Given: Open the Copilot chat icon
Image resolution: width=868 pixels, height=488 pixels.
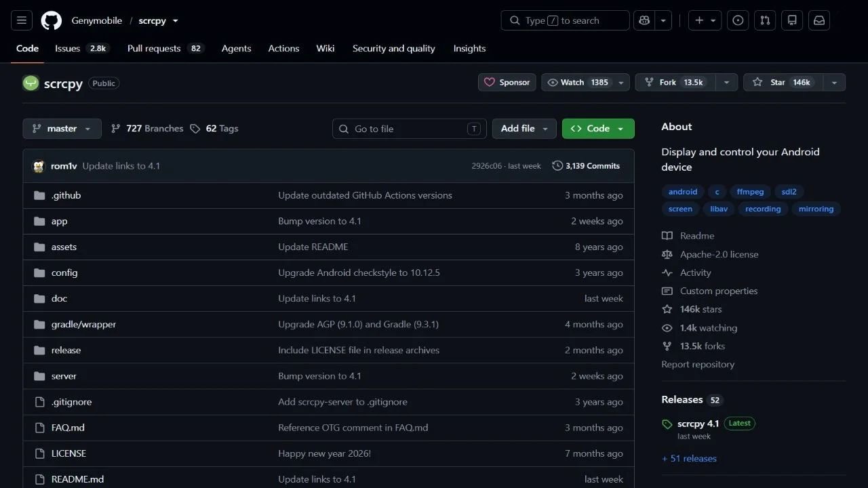Looking at the screenshot, I should [x=644, y=20].
